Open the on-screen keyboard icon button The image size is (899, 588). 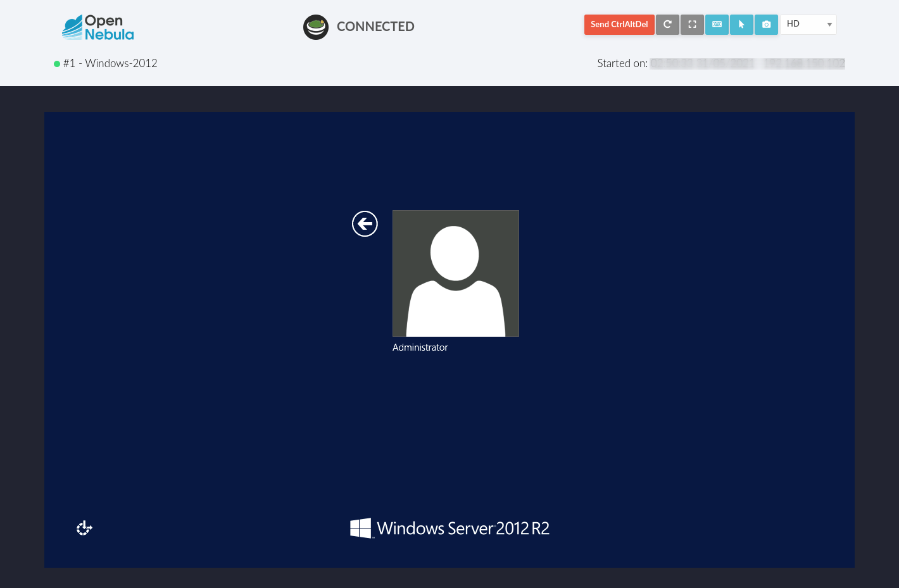(717, 25)
